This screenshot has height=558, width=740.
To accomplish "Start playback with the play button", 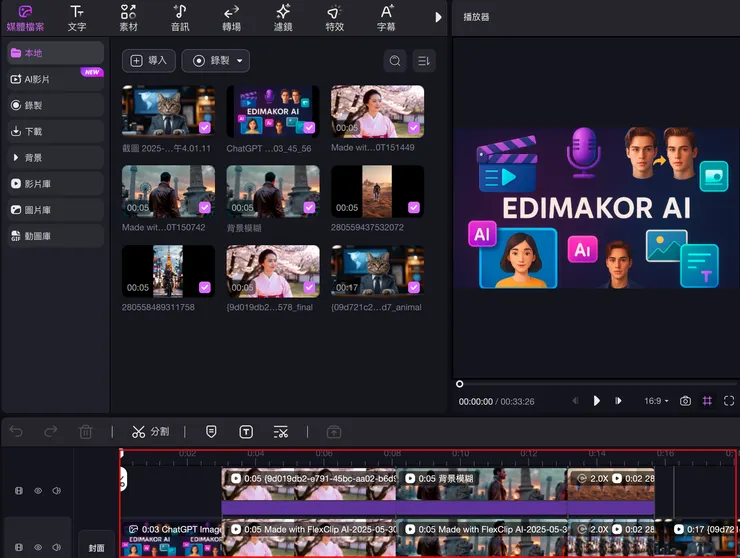I will click(597, 401).
